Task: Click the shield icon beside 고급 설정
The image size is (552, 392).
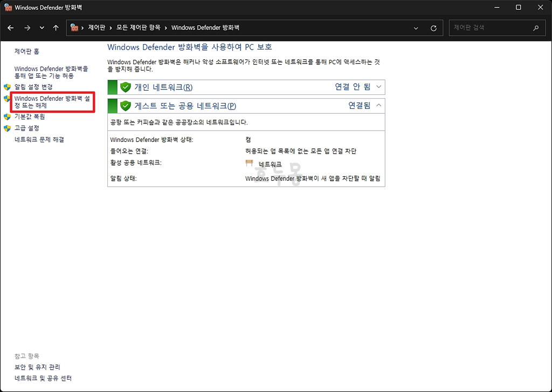Action: tap(8, 128)
